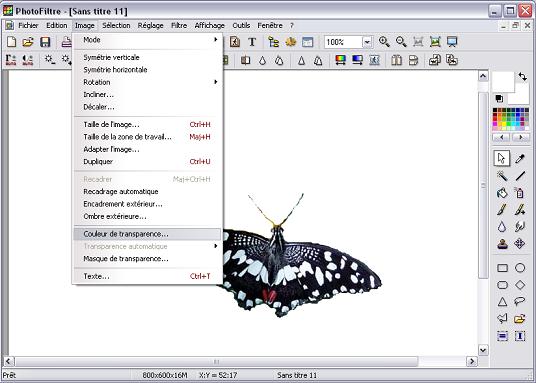Click the vertical scrollbar down arrow

(x=483, y=350)
